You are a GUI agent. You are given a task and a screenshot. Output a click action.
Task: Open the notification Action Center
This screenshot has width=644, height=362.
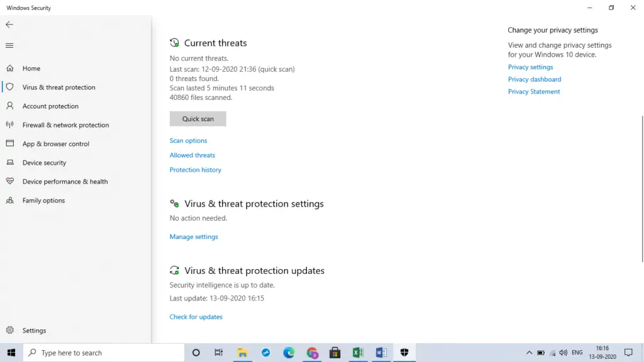coord(628,353)
